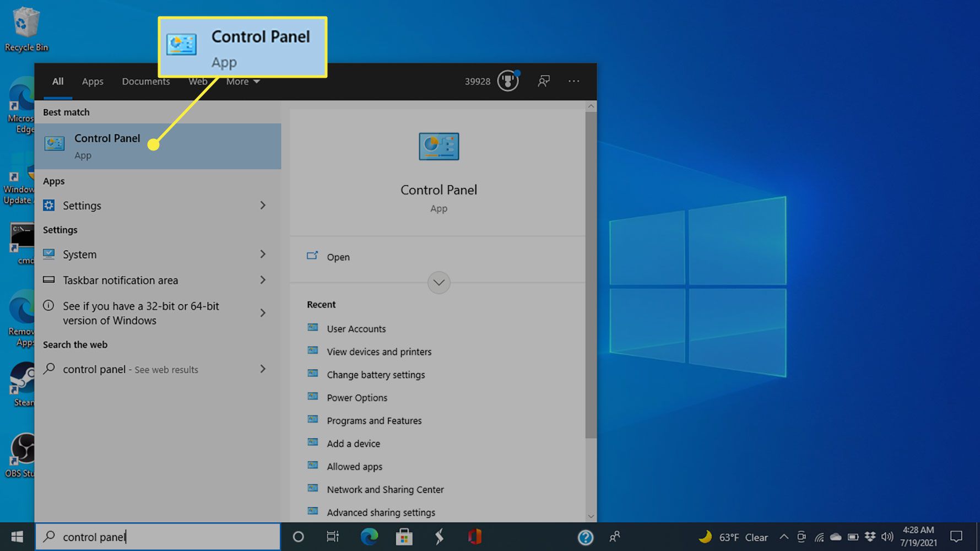This screenshot has width=980, height=551.
Task: Click the large Control Panel icon in preview pane
Action: coord(438,147)
